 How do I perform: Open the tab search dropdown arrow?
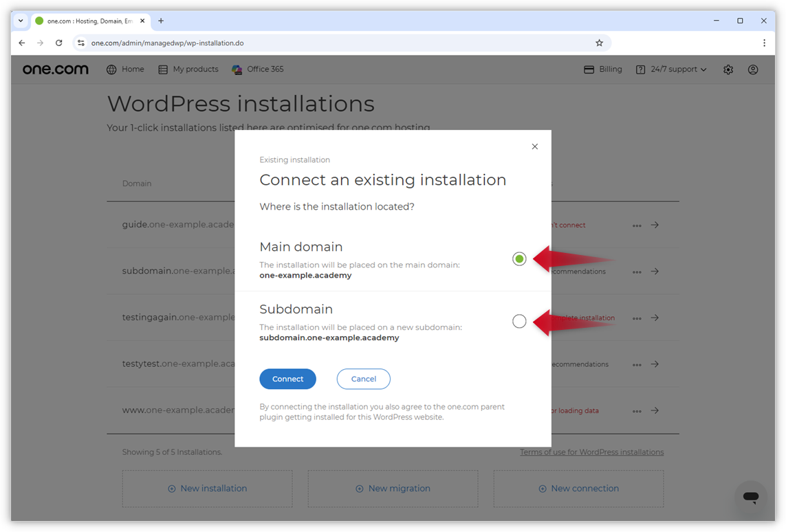click(21, 21)
